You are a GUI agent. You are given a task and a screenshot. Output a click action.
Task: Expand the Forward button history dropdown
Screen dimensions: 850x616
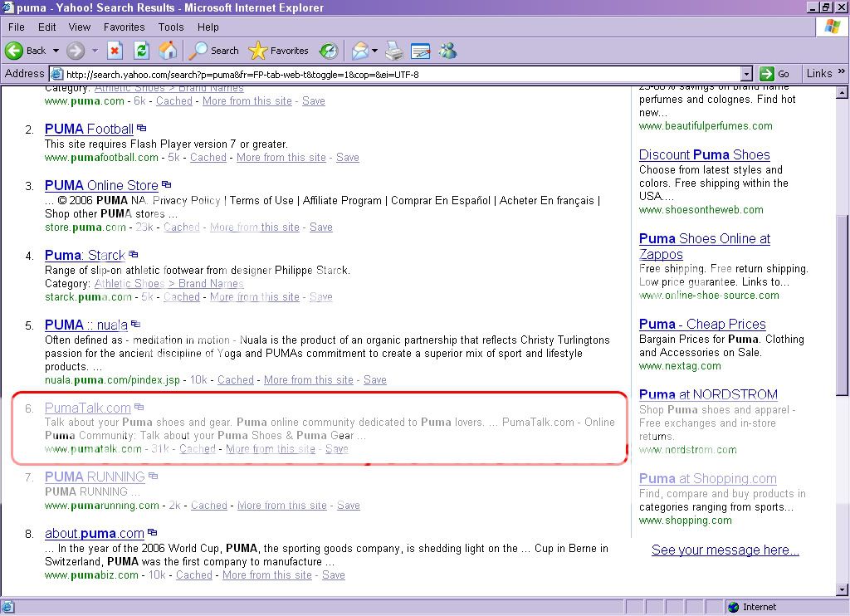(95, 51)
